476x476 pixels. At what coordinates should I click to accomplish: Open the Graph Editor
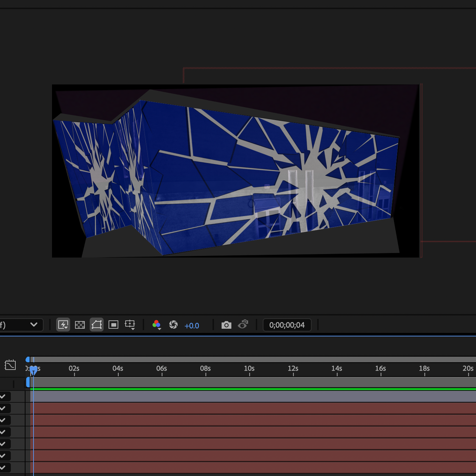pyautogui.click(x=10, y=365)
